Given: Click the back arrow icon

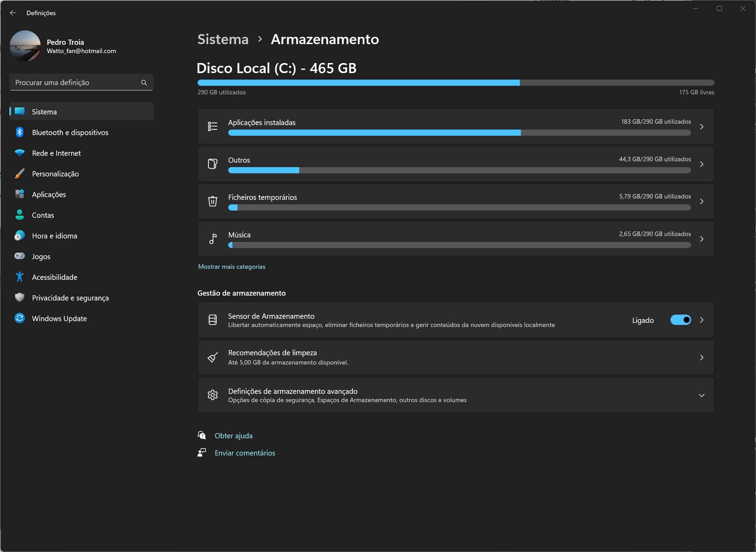Looking at the screenshot, I should (x=13, y=13).
